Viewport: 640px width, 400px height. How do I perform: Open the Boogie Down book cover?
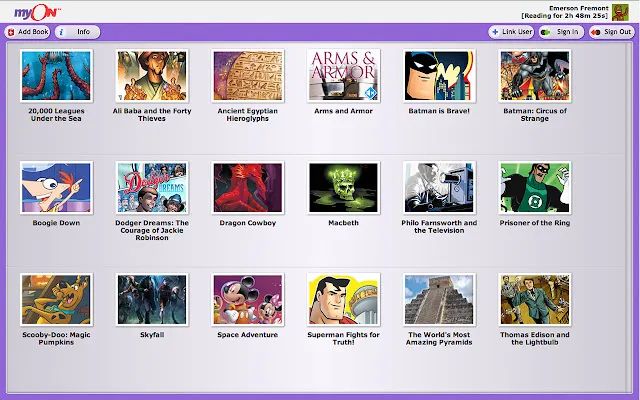56,188
